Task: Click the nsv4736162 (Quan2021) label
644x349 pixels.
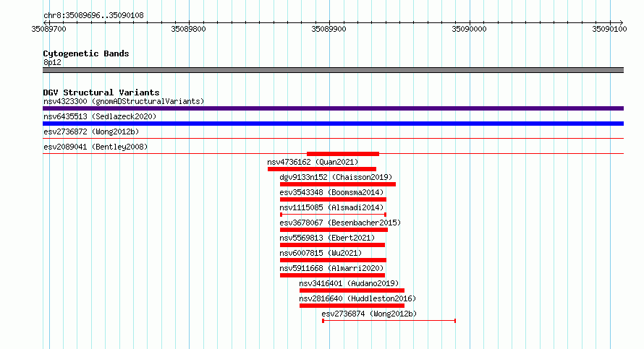Action: [x=313, y=162]
